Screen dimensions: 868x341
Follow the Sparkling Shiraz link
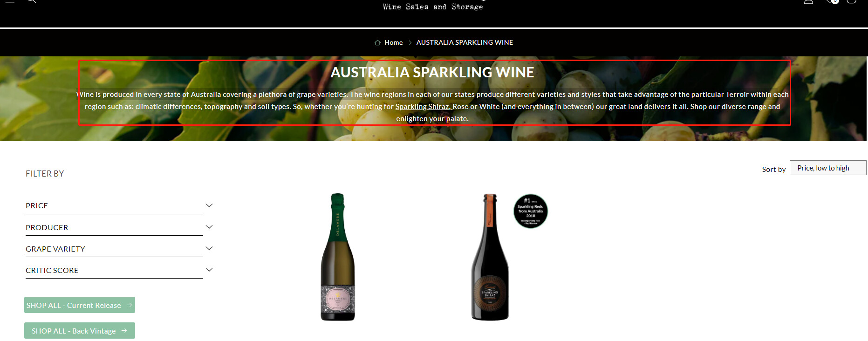tap(423, 107)
